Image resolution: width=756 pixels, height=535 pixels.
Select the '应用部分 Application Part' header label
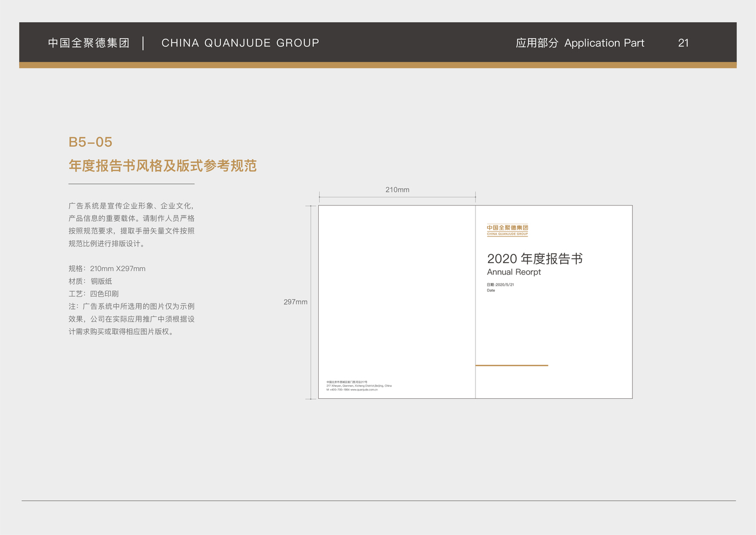tap(580, 43)
